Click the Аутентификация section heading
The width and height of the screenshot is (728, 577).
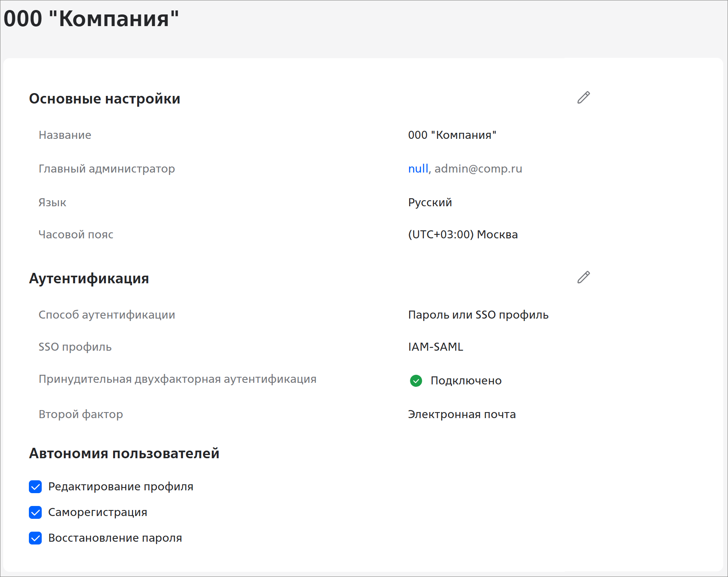89,278
